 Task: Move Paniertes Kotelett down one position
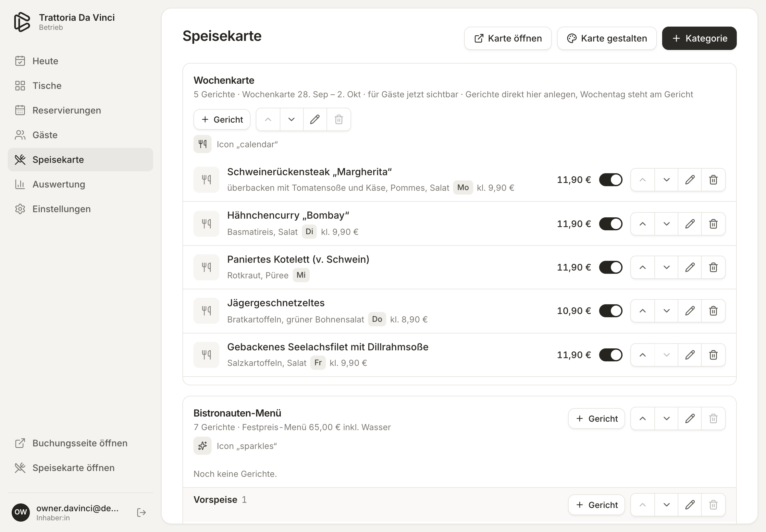(x=666, y=267)
